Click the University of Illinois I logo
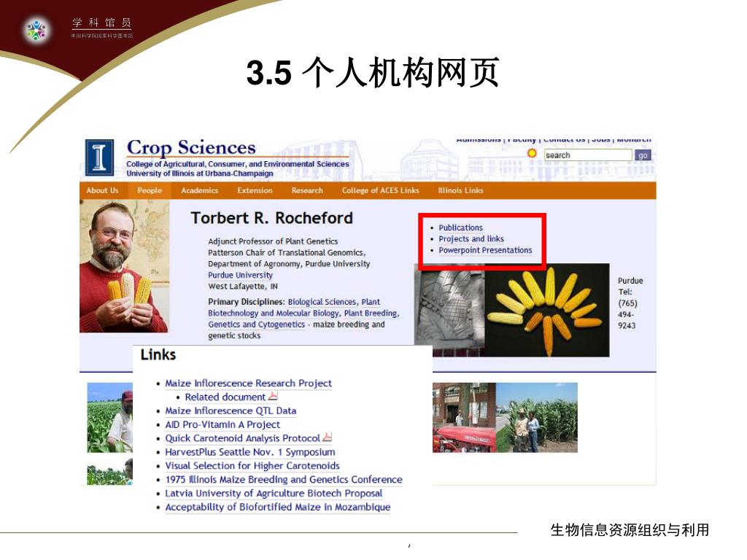Screen dimensions: 747x560 [99, 157]
